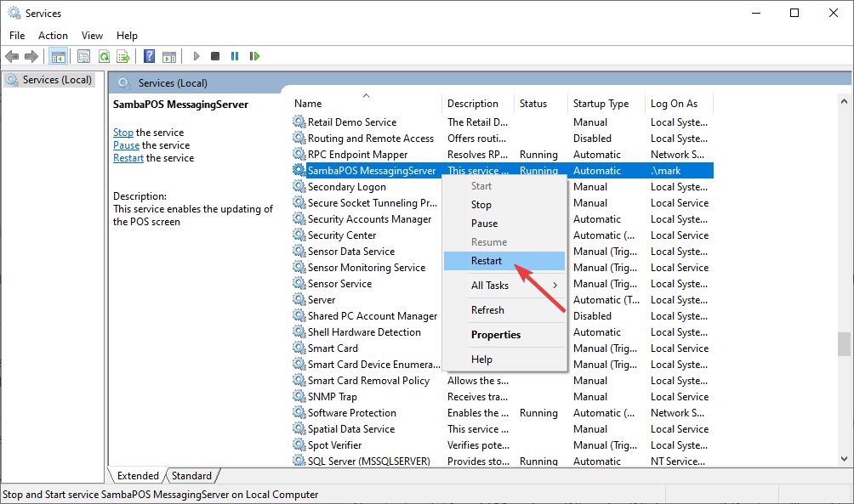Click the gear icon beside SNMP Trap
This screenshot has width=854, height=504.
tap(299, 396)
